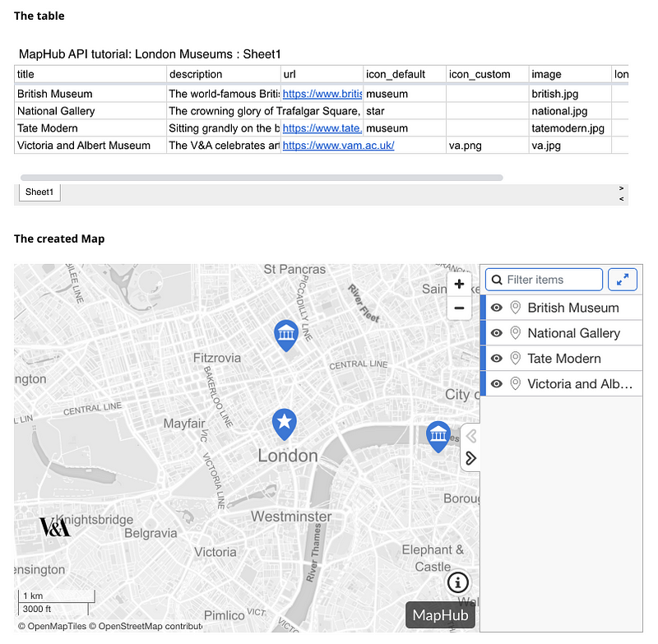The image size is (658, 644).
Task: Hide Tate Modern using its eye icon
Action: [x=496, y=358]
